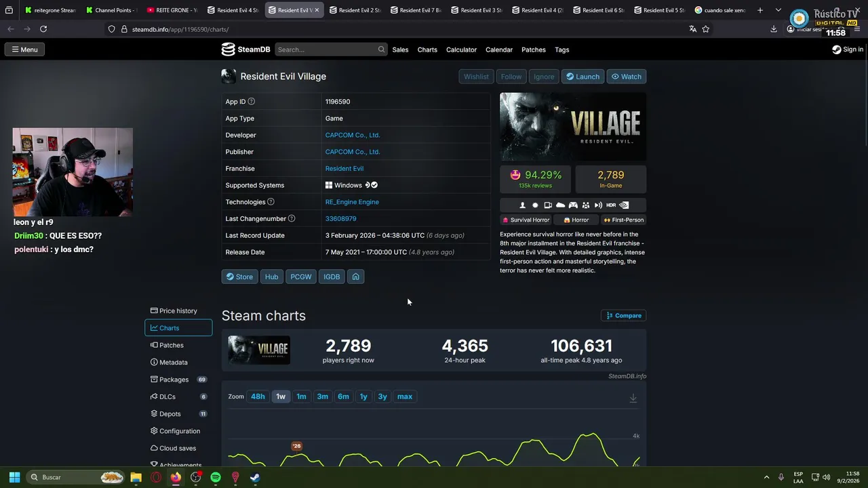Image resolution: width=868 pixels, height=488 pixels.
Task: Click the Last Changenumber help icon
Action: click(x=292, y=218)
